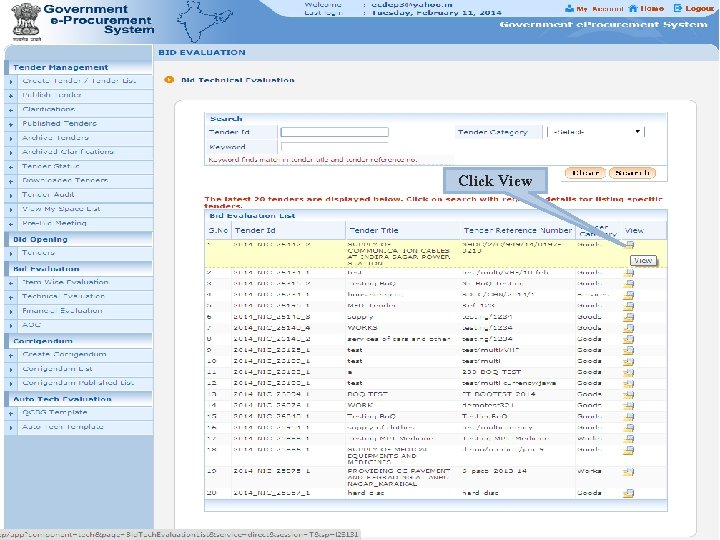Screen dimensions: 720x540
Task: Open Tender Status in sidebar
Action: (51, 166)
